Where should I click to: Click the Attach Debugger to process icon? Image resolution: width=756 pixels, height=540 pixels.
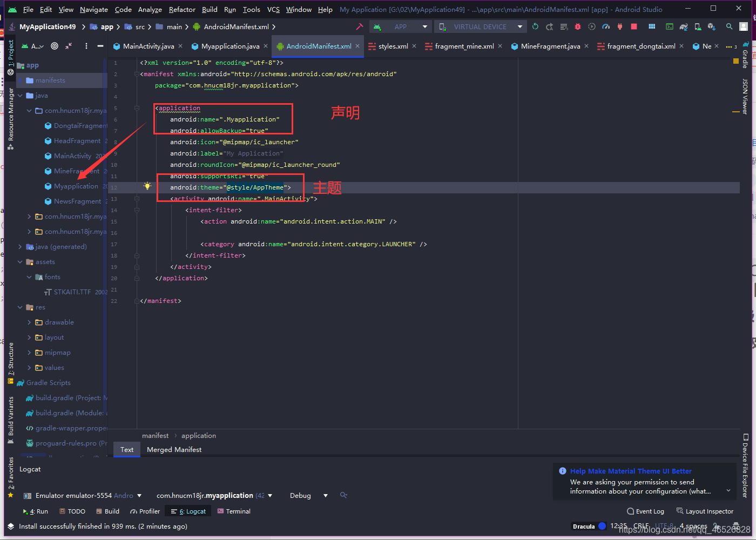point(620,26)
